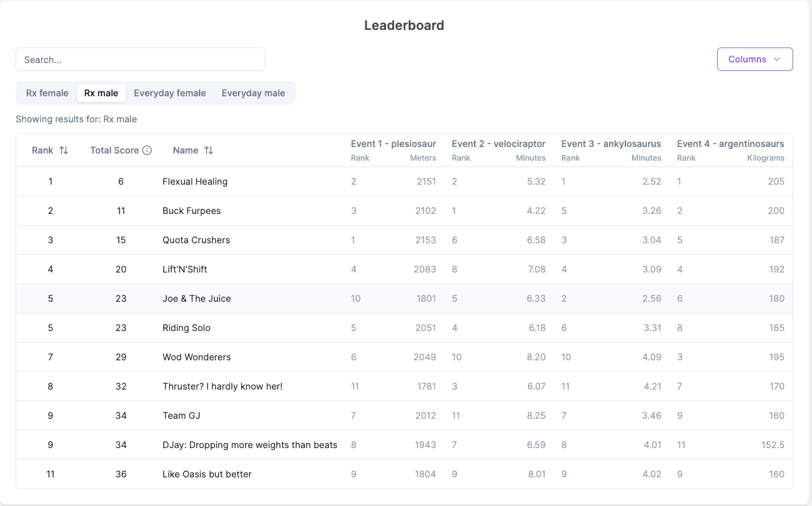Screen dimensions: 812x506
Task: Click the Event 3 - ankylosaurus header
Action: pos(611,144)
